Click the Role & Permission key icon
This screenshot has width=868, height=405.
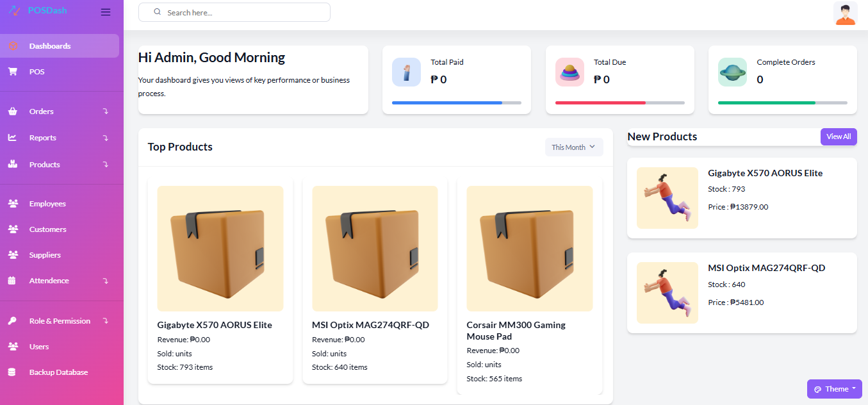[x=13, y=320]
